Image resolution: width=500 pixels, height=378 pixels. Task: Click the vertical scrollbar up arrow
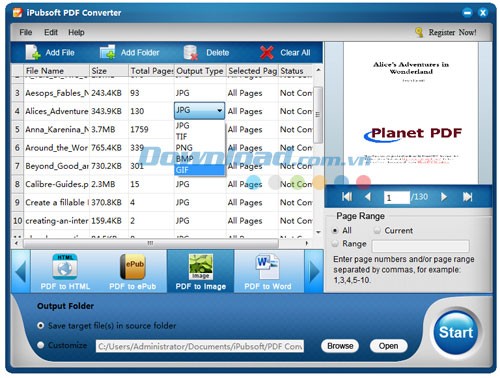click(x=318, y=70)
